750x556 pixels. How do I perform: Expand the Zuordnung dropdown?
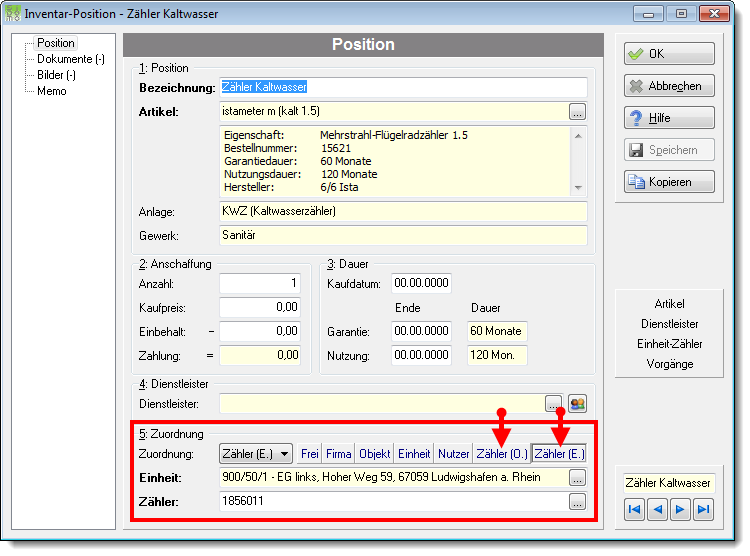[256, 454]
